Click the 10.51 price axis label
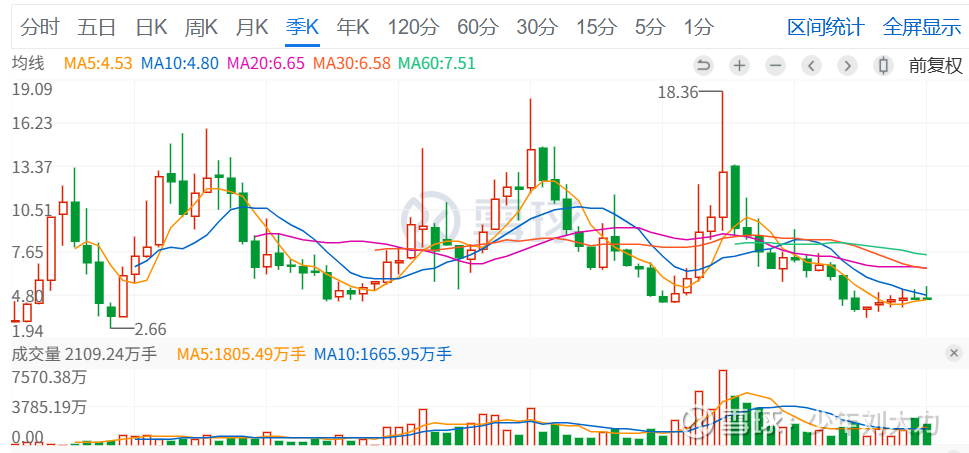Image resolution: width=969 pixels, height=453 pixels. [x=32, y=211]
